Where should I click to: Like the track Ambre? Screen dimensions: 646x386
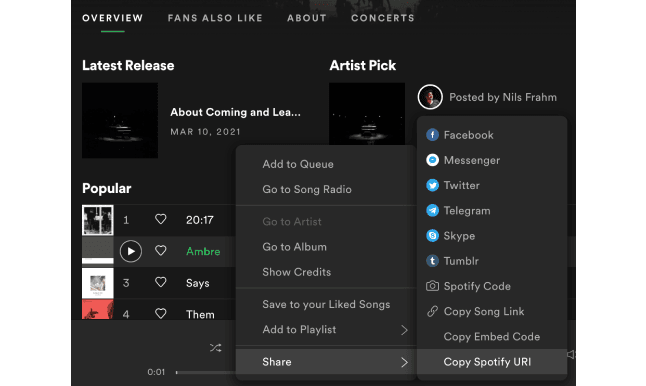[x=161, y=250]
